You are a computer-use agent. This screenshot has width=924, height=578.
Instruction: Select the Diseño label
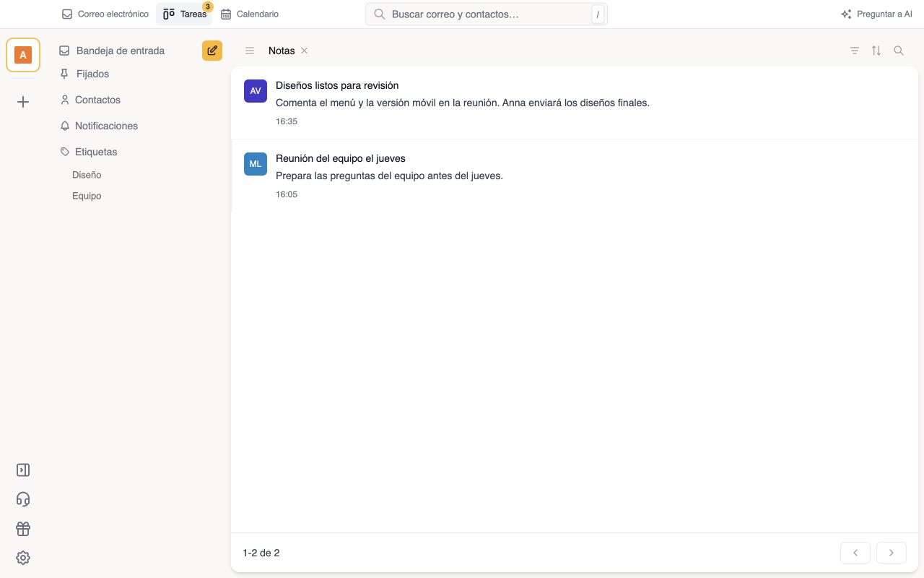pyautogui.click(x=87, y=175)
